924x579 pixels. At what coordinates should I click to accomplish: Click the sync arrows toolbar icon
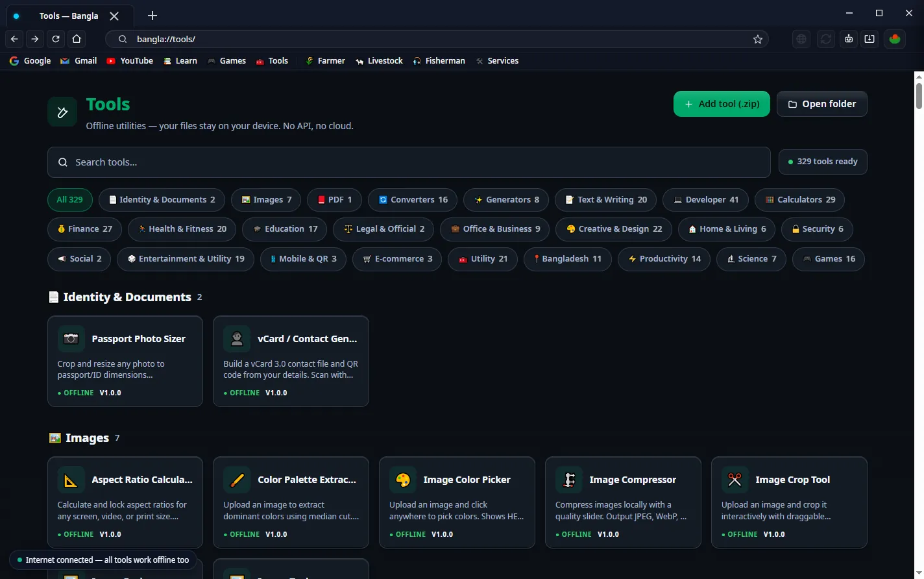tap(825, 39)
